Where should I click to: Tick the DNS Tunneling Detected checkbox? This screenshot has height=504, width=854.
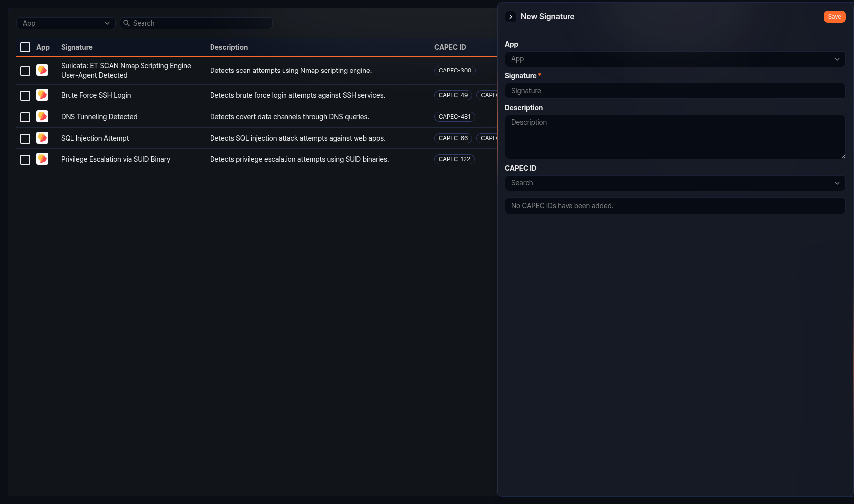pos(25,117)
